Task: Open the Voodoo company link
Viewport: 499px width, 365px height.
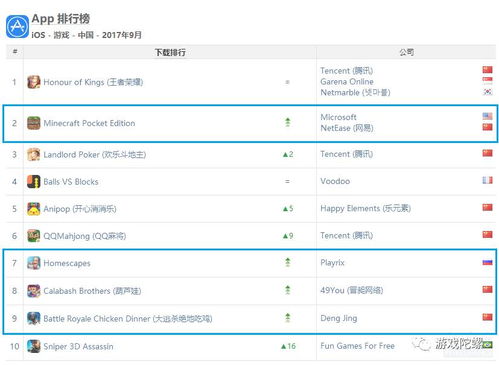Action: coord(335,181)
